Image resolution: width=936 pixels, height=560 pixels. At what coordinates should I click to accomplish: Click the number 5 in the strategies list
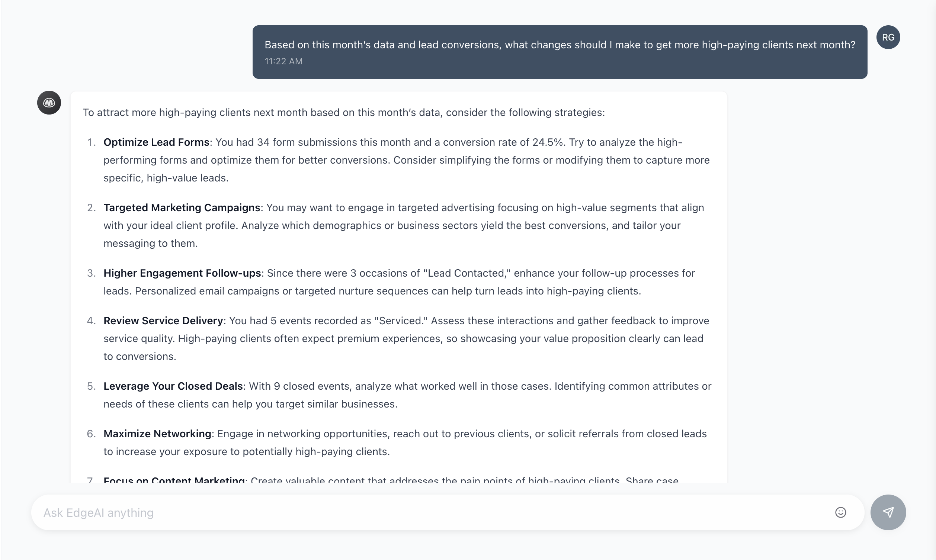click(x=92, y=386)
